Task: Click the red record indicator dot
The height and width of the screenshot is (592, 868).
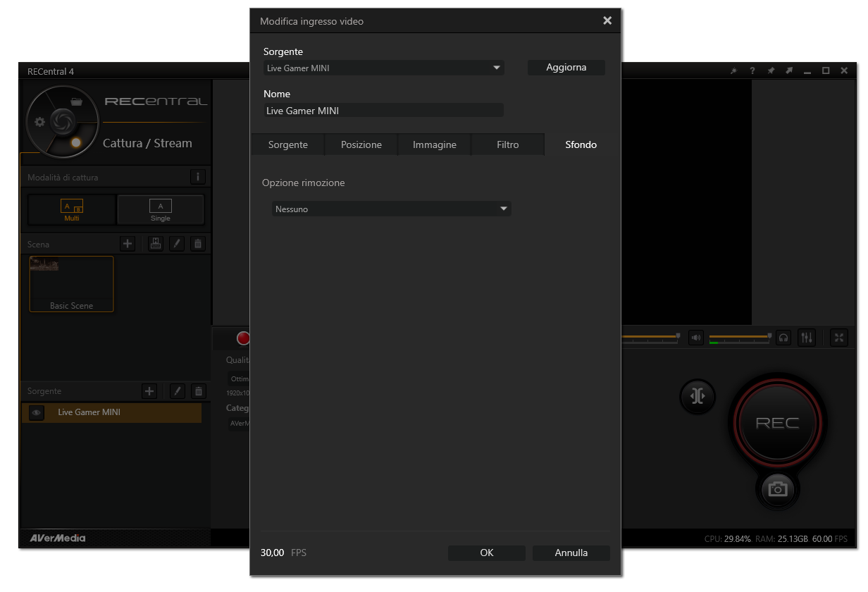Action: [x=244, y=338]
